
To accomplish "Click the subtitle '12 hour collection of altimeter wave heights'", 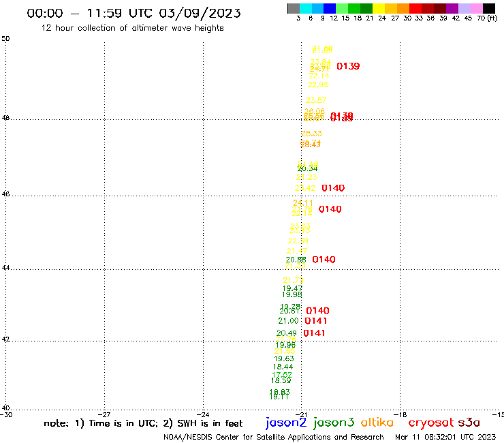I will (x=132, y=28).
